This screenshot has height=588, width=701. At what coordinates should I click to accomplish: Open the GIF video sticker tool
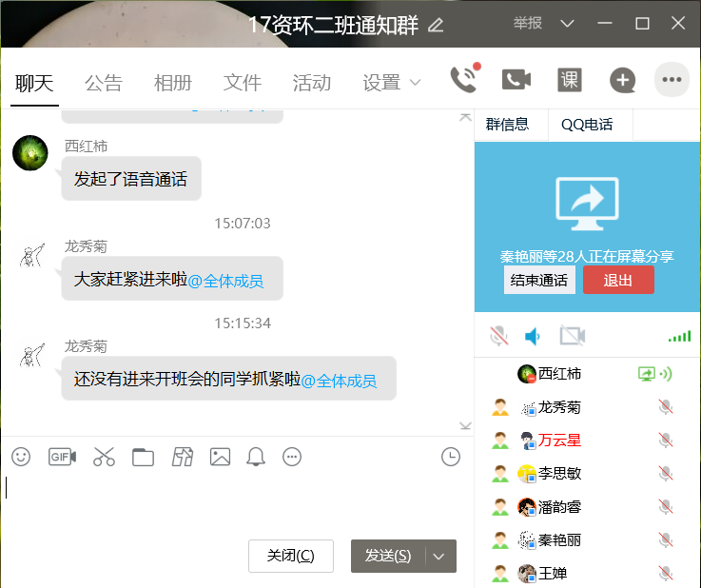(x=62, y=457)
